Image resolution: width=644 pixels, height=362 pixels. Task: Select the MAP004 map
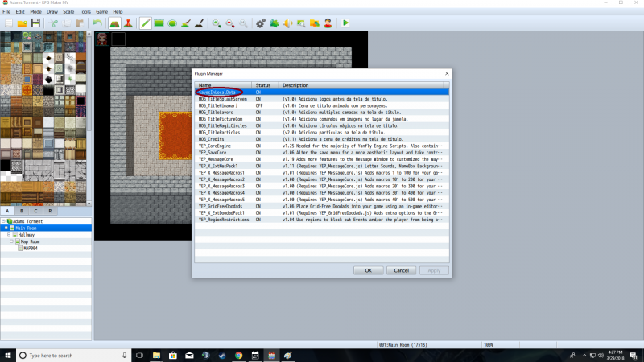pyautogui.click(x=31, y=249)
